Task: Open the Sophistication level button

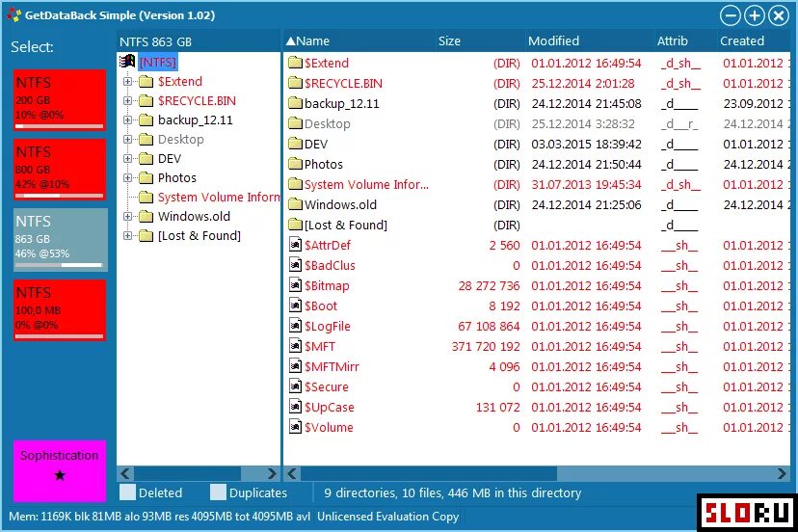Action: point(60,471)
